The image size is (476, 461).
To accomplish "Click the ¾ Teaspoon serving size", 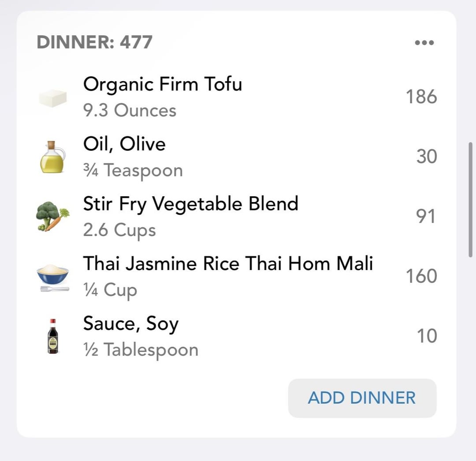I will (x=133, y=170).
